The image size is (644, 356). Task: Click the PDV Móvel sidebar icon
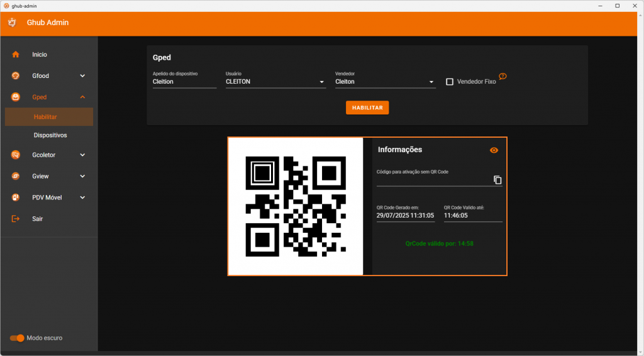coord(16,197)
